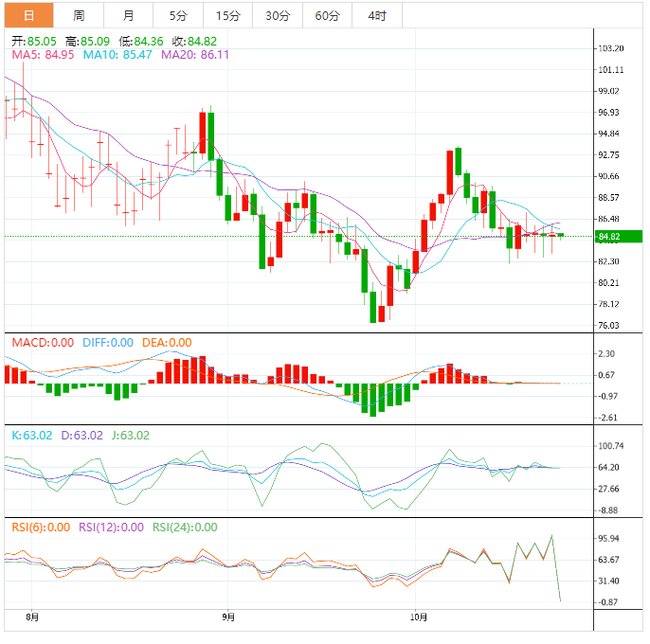
Task: Click the green 84.82 current price tag
Action: pos(619,237)
